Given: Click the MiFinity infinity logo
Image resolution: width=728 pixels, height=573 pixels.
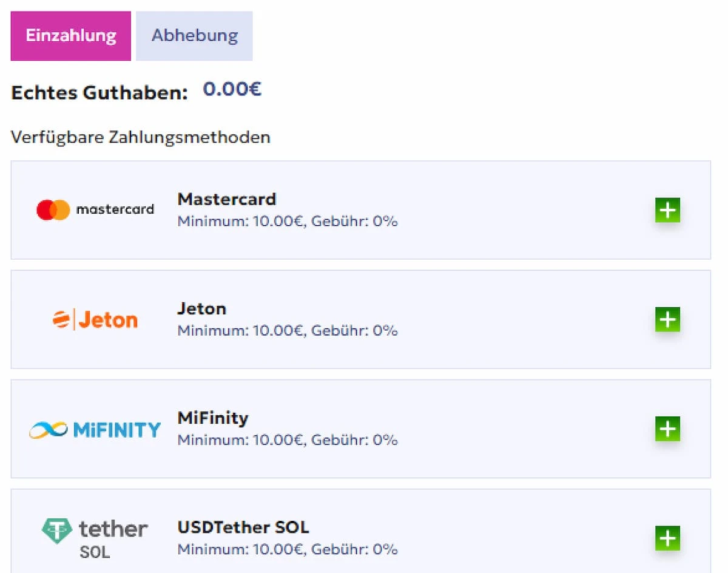Looking at the screenshot, I should click(95, 430).
